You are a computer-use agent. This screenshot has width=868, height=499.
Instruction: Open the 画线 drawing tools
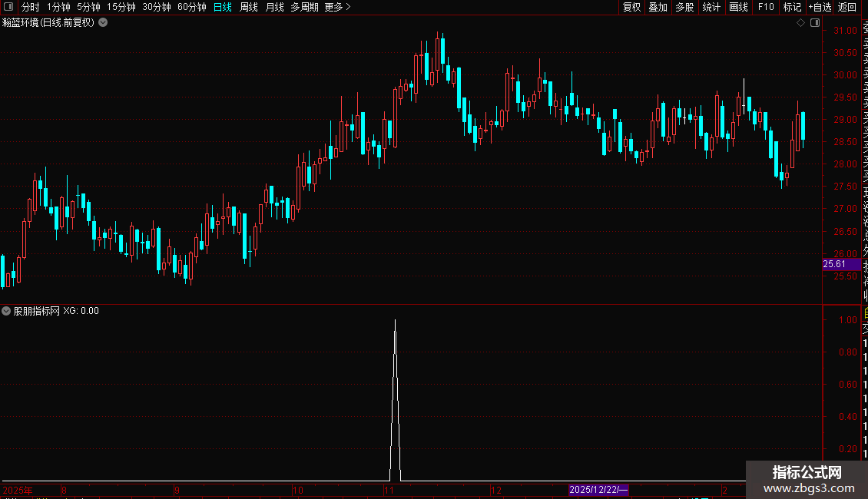pyautogui.click(x=738, y=7)
